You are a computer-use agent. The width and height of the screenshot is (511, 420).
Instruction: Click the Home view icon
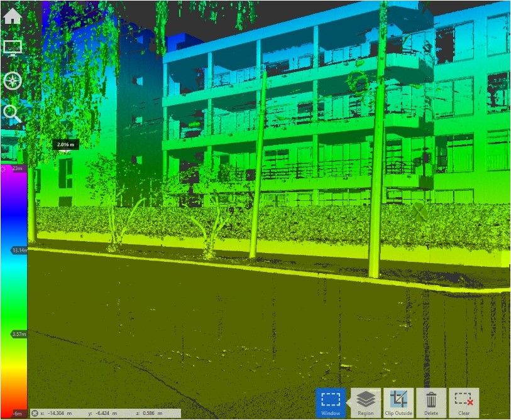13,15
